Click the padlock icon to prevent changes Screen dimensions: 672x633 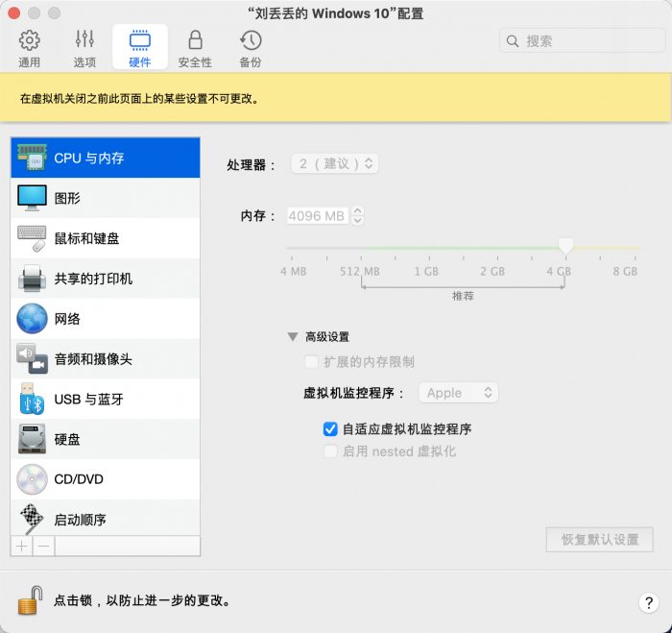point(30,600)
